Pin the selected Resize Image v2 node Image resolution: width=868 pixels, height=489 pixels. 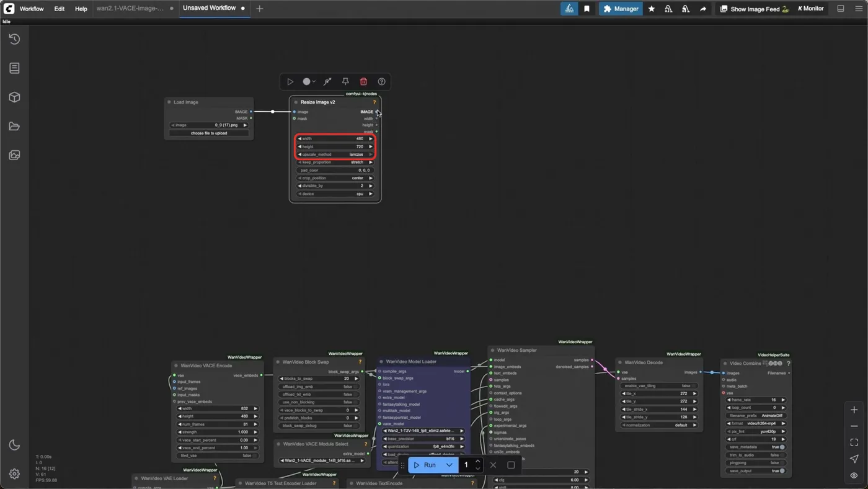345,81
